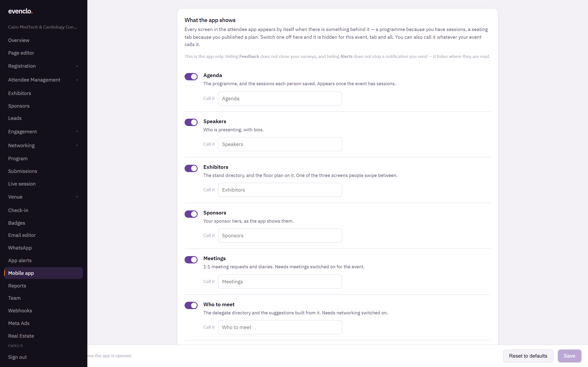Image resolution: width=588 pixels, height=367 pixels.
Task: Click the evenclo logo
Action: (x=20, y=11)
